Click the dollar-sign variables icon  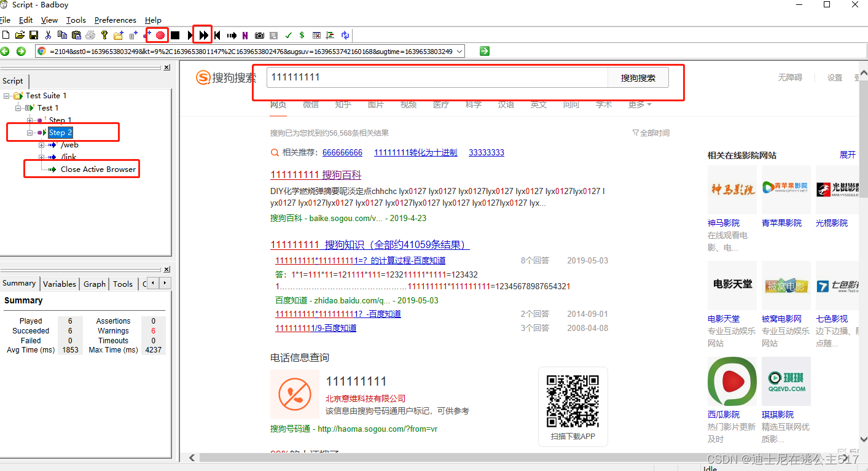point(302,35)
